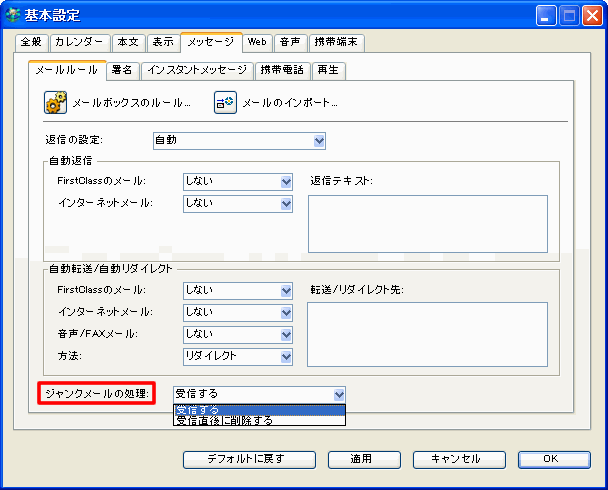Expand auto-reply インターネットメール dropdown

click(x=237, y=203)
